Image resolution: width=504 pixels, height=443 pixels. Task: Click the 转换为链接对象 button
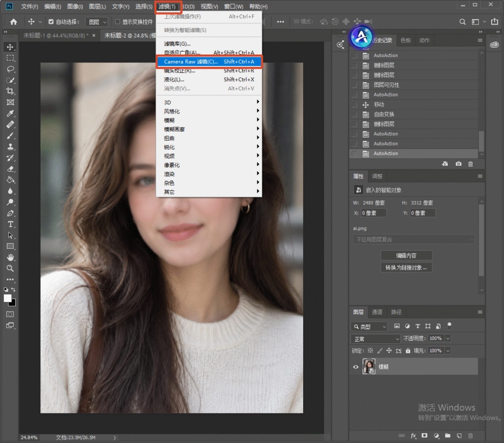[x=406, y=267]
